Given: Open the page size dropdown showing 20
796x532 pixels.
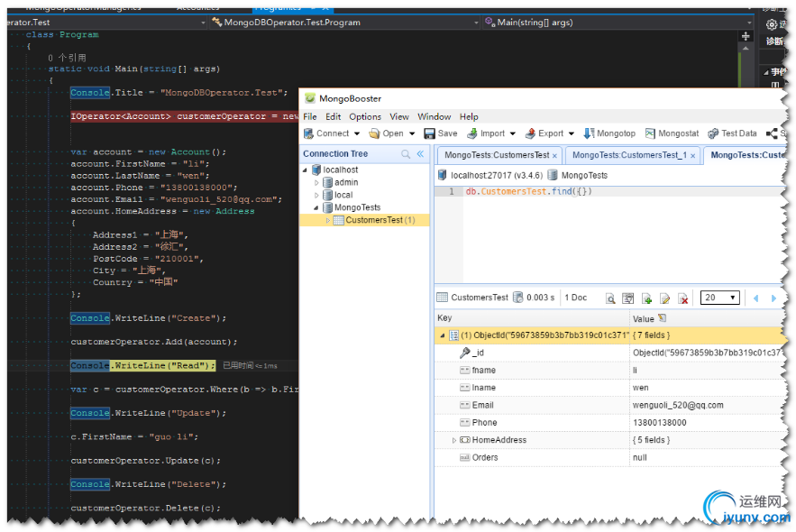Looking at the screenshot, I should 720,298.
